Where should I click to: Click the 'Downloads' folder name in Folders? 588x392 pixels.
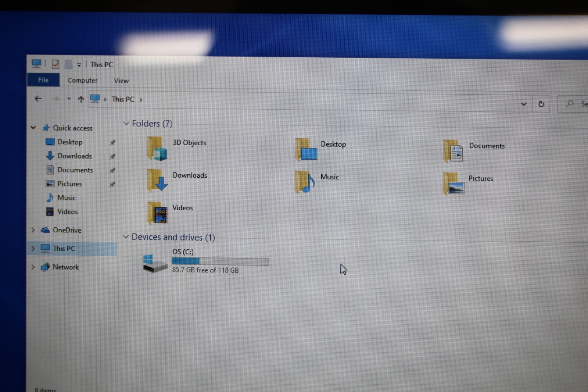tap(190, 175)
